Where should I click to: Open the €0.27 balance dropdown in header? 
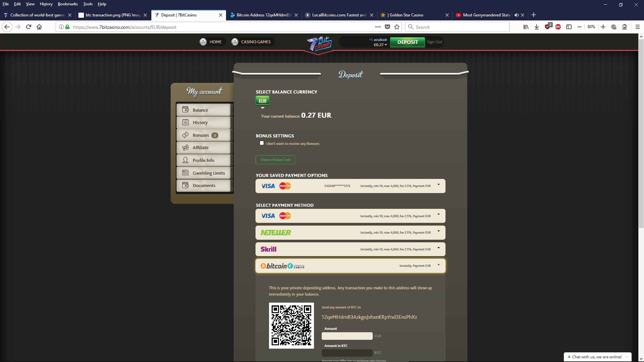tap(380, 45)
